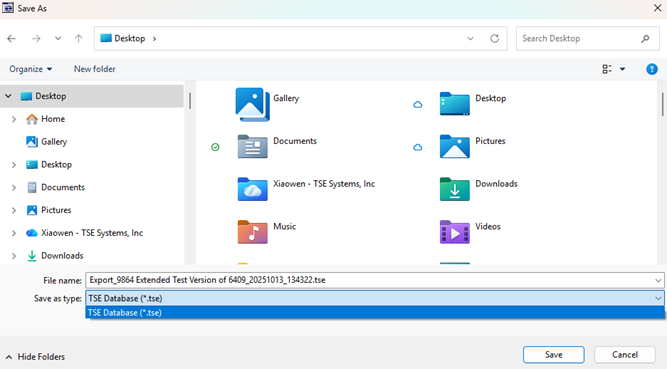
Task: Expand the Documents tree node
Action: (14, 187)
